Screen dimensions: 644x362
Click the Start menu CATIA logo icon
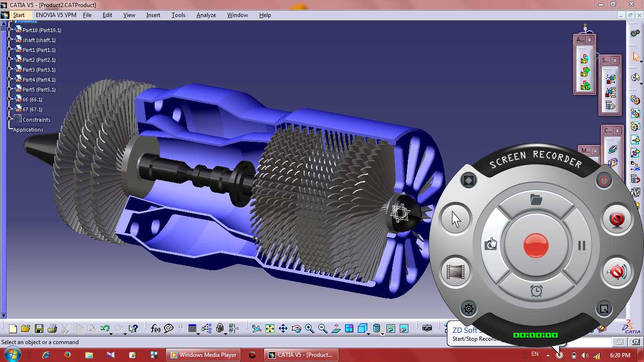tap(5, 15)
